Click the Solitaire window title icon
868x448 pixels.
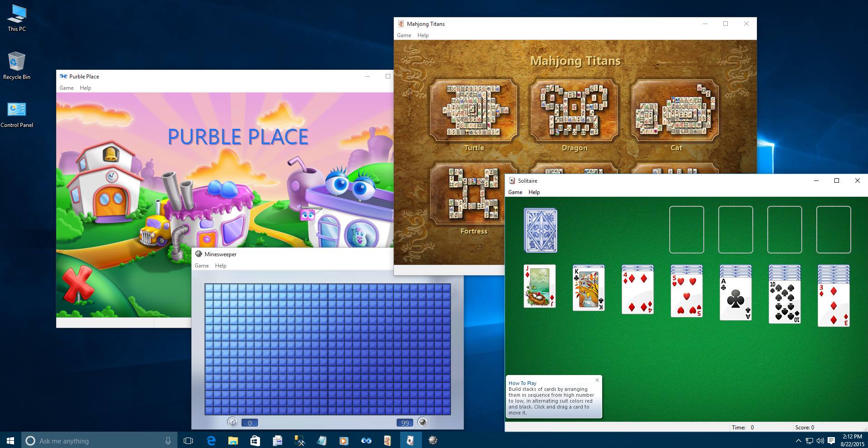pyautogui.click(x=512, y=180)
